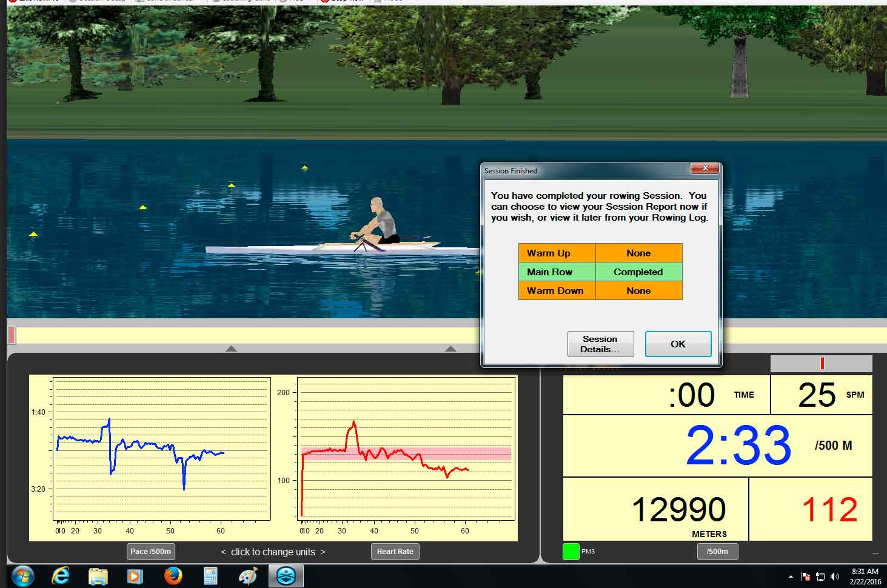The width and height of the screenshot is (887, 588).
Task: Show hidden system tray icons
Action: pyautogui.click(x=791, y=576)
